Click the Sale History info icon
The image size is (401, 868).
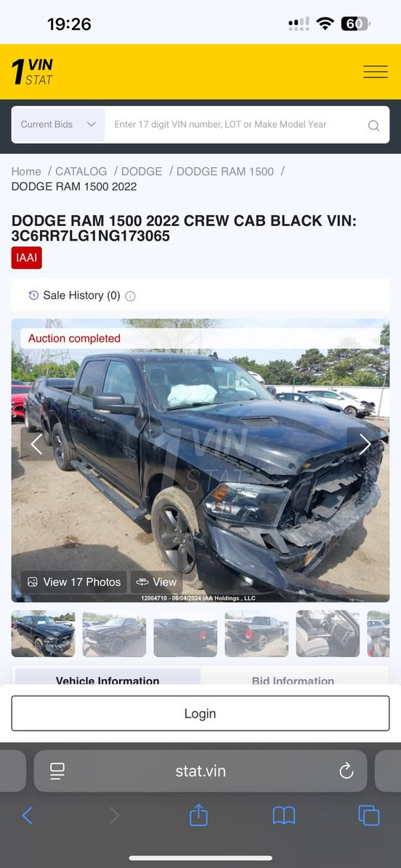coord(130,296)
